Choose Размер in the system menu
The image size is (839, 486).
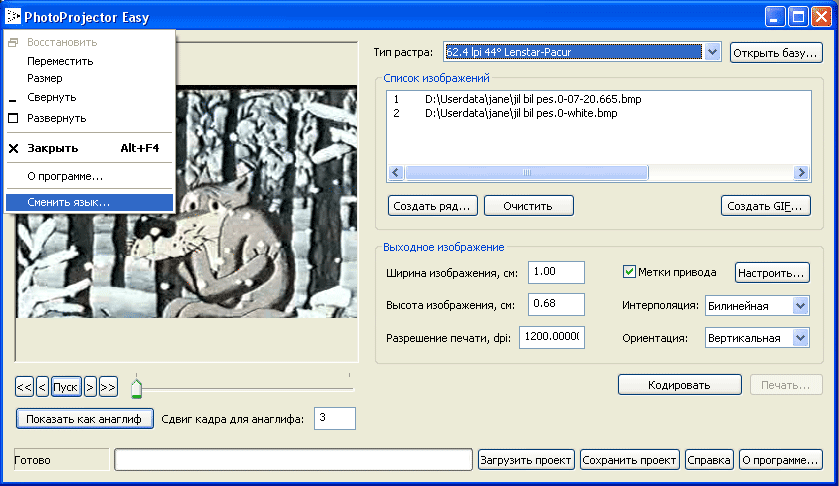pyautogui.click(x=89, y=78)
